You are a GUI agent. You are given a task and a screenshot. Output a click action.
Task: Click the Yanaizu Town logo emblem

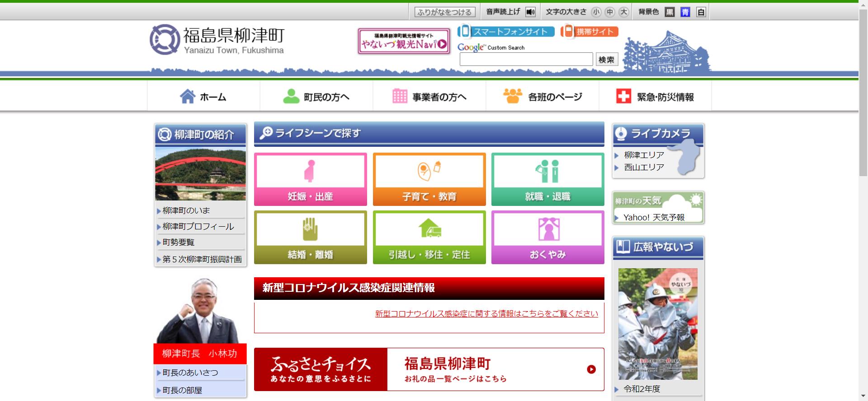[x=165, y=40]
